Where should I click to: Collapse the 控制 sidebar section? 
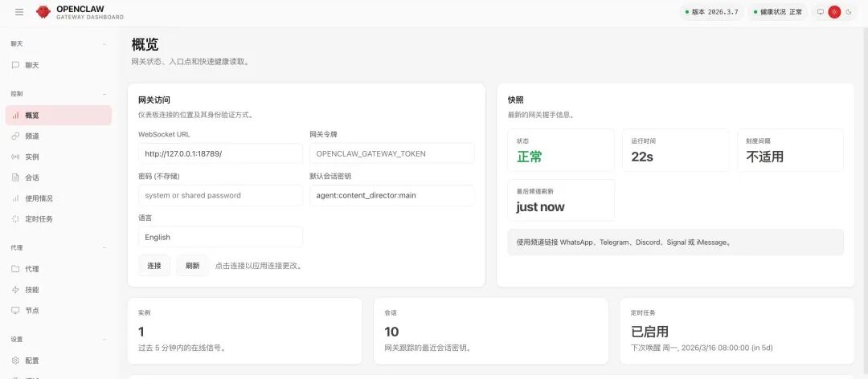[x=104, y=94]
